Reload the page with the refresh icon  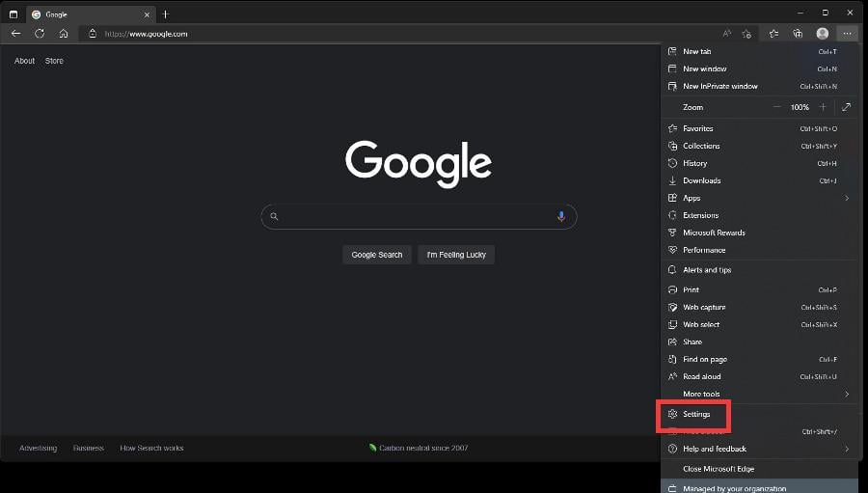[40, 34]
